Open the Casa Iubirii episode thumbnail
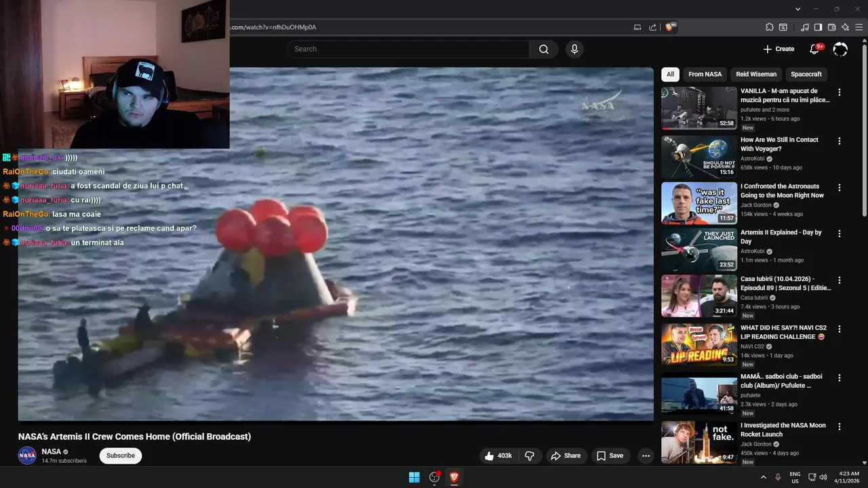The height and width of the screenshot is (488, 868). coord(699,296)
